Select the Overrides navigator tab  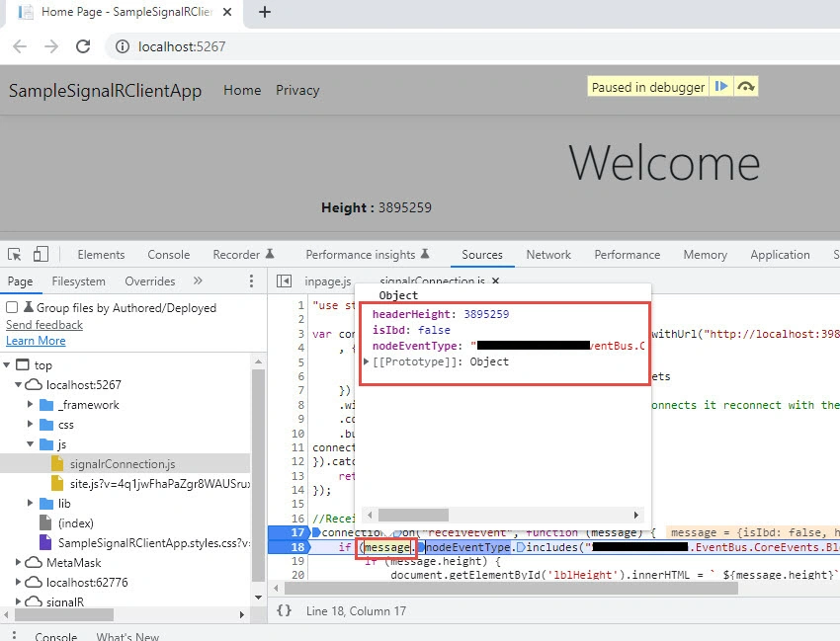tap(150, 281)
